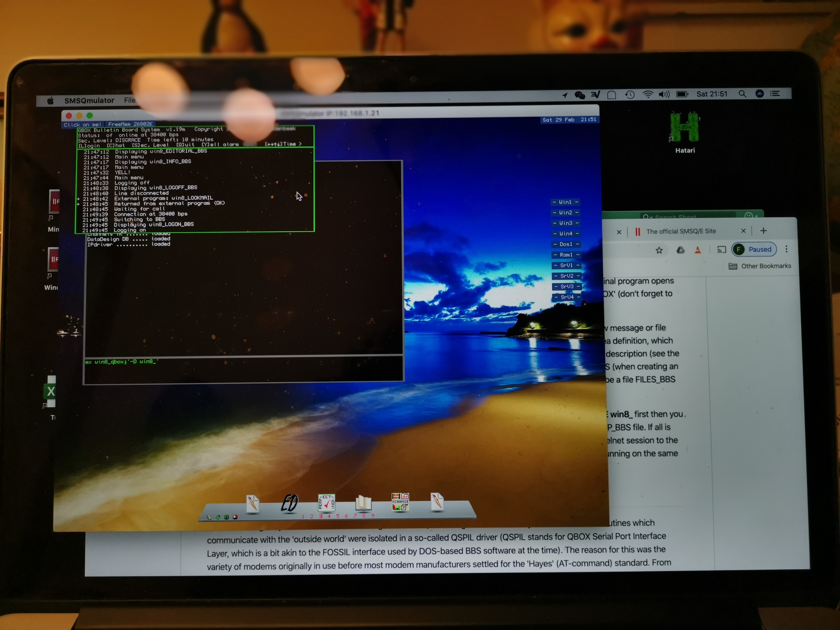The width and height of the screenshot is (840, 630).
Task: Bookmark this page with the star icon
Action: point(659,250)
